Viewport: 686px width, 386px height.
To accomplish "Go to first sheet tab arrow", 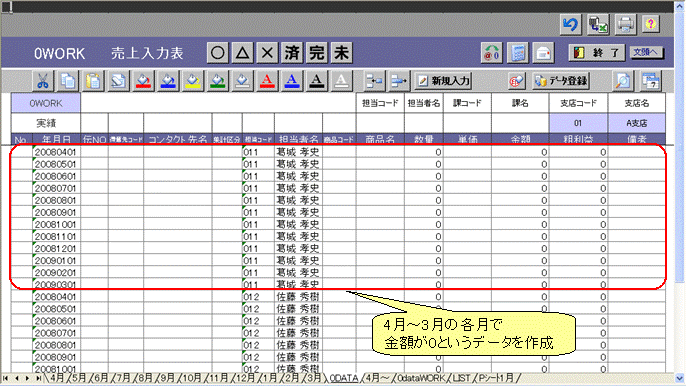I will pyautogui.click(x=5, y=378).
